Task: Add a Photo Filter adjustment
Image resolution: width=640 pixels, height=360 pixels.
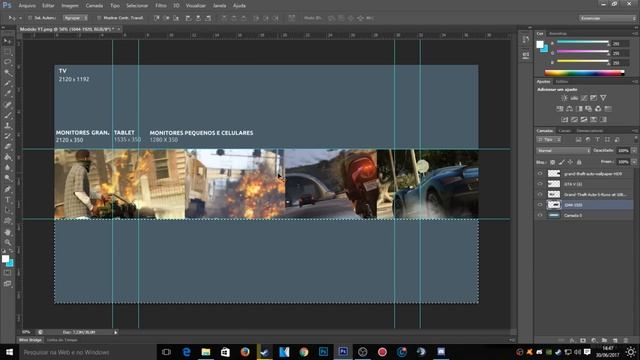Action: coord(589,109)
